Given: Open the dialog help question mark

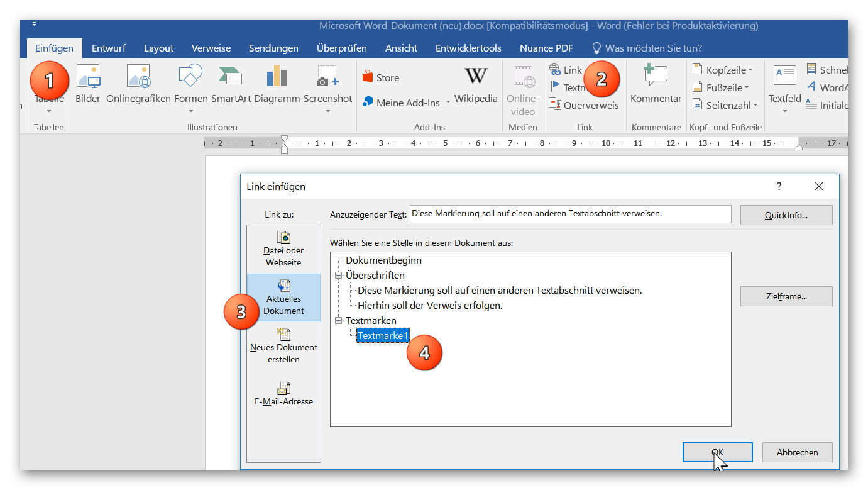Looking at the screenshot, I should [x=779, y=186].
